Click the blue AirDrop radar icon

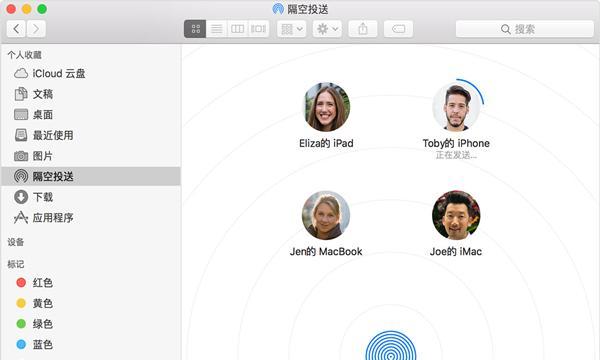coord(390,345)
